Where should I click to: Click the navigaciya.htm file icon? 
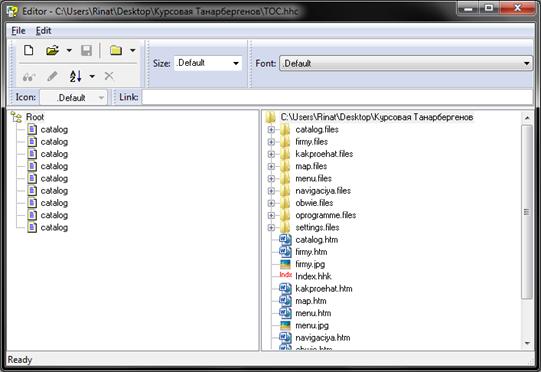tap(285, 337)
